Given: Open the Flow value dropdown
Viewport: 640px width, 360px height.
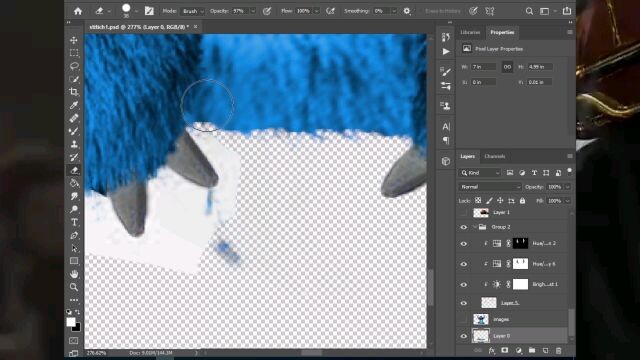Looking at the screenshot, I should point(316,11).
